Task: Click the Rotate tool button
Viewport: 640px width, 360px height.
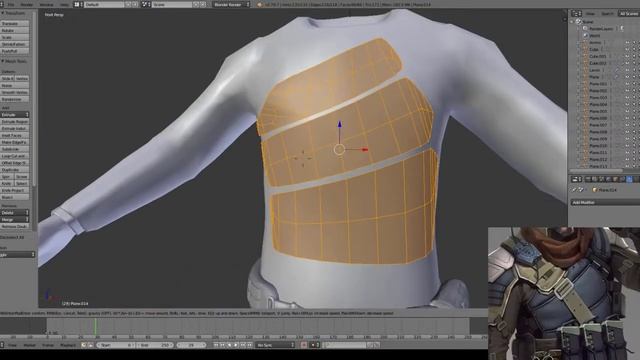Action: [x=15, y=31]
